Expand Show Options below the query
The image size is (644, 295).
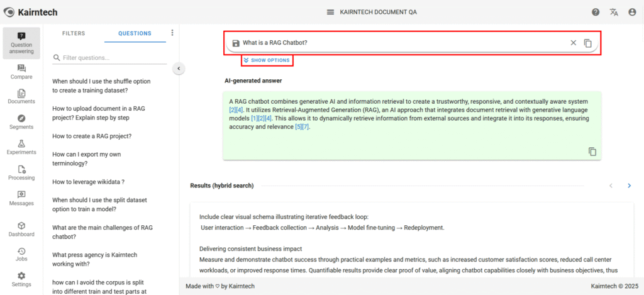pyautogui.click(x=267, y=60)
